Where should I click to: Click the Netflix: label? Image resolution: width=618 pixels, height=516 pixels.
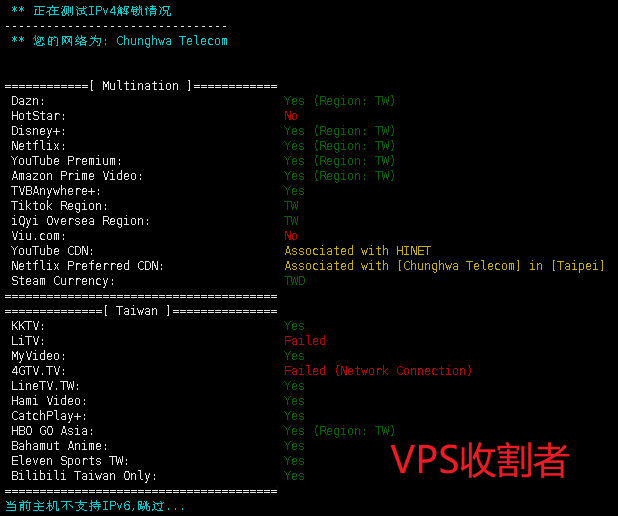point(38,146)
